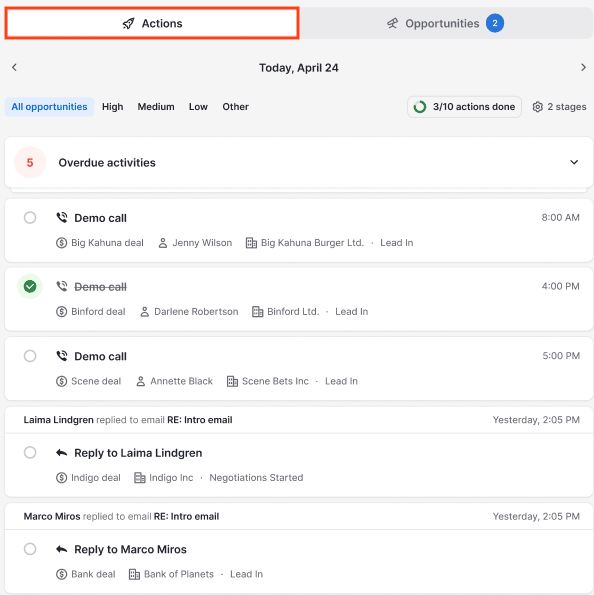Open the Binford deal link
Screen dimensions: 594x595
91,312
